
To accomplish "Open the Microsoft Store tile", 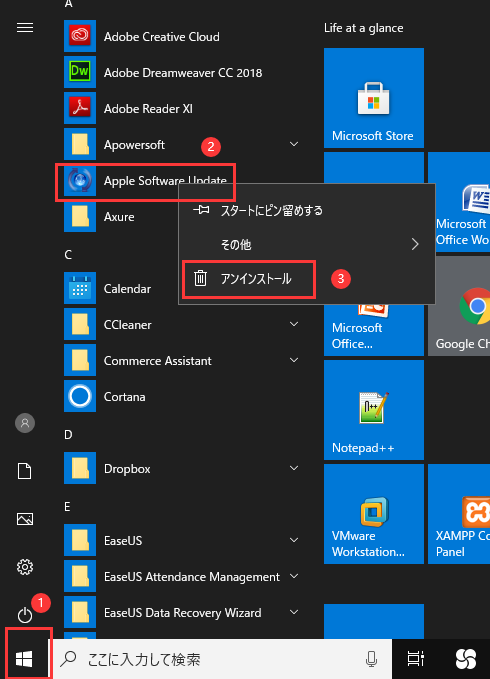I will (x=374, y=98).
